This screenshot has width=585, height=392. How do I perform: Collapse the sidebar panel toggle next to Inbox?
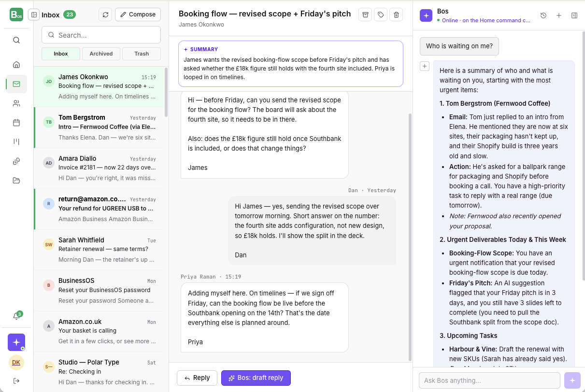click(34, 14)
